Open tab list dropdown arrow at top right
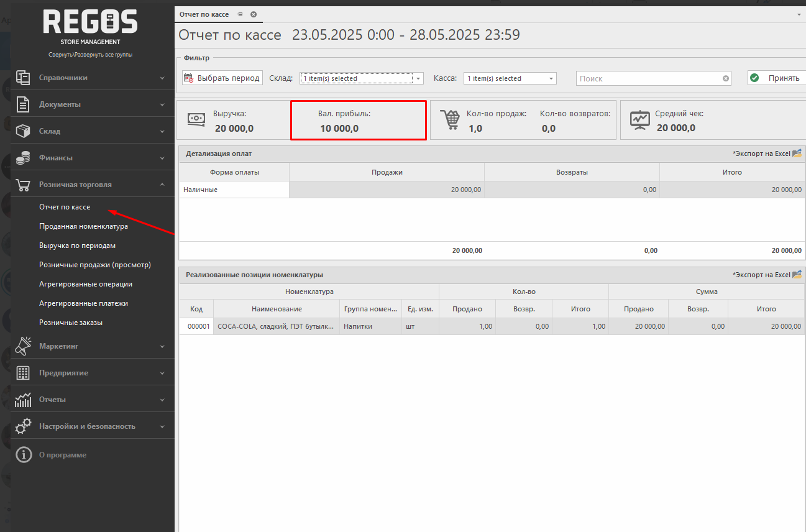This screenshot has height=532, width=806. [x=799, y=14]
